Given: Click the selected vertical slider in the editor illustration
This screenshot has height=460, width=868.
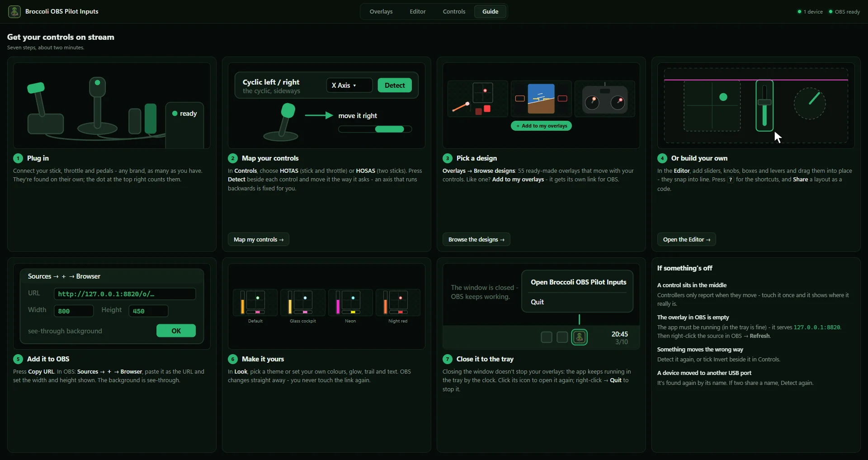Looking at the screenshot, I should coord(764,105).
